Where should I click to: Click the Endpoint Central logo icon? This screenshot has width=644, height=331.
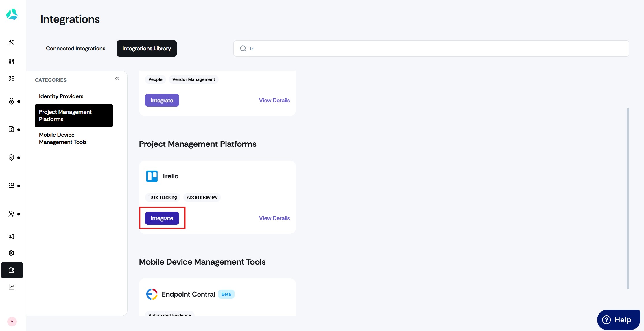tap(152, 294)
